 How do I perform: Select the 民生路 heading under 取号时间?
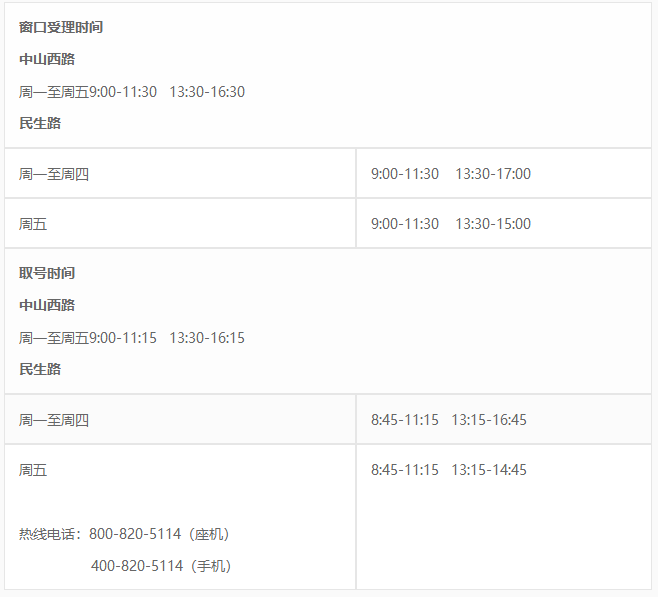pyautogui.click(x=40, y=369)
